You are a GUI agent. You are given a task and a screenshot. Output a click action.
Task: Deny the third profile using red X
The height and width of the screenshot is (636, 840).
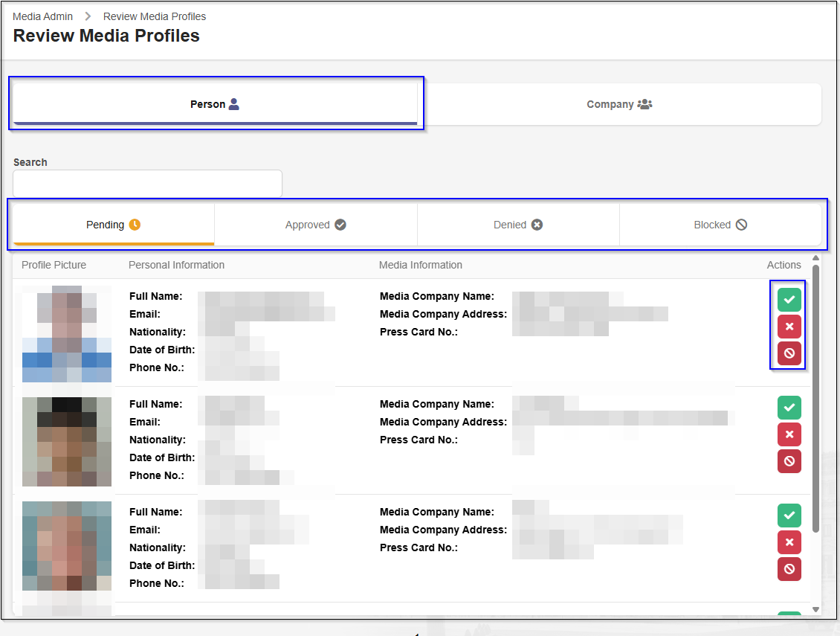pyautogui.click(x=789, y=542)
